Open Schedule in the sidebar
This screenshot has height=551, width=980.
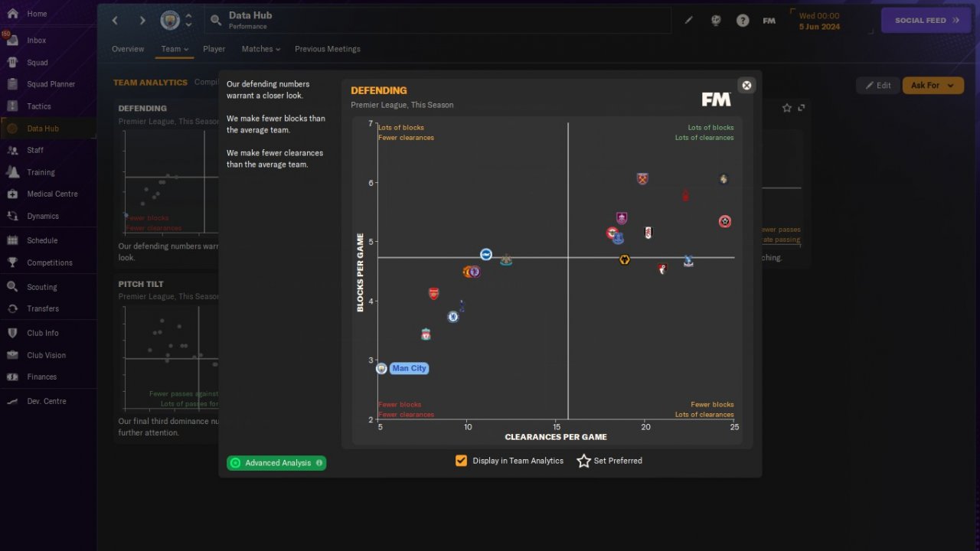[42, 240]
